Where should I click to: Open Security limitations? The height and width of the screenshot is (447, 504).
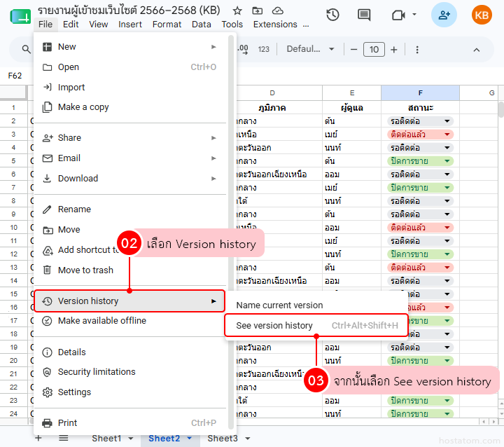[x=130, y=372]
